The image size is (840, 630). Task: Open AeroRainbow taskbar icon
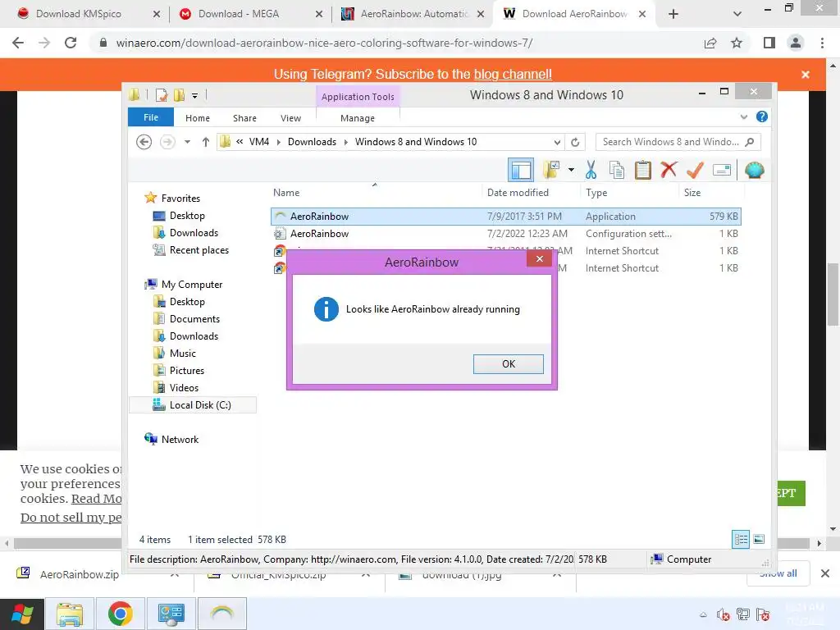[221, 614]
